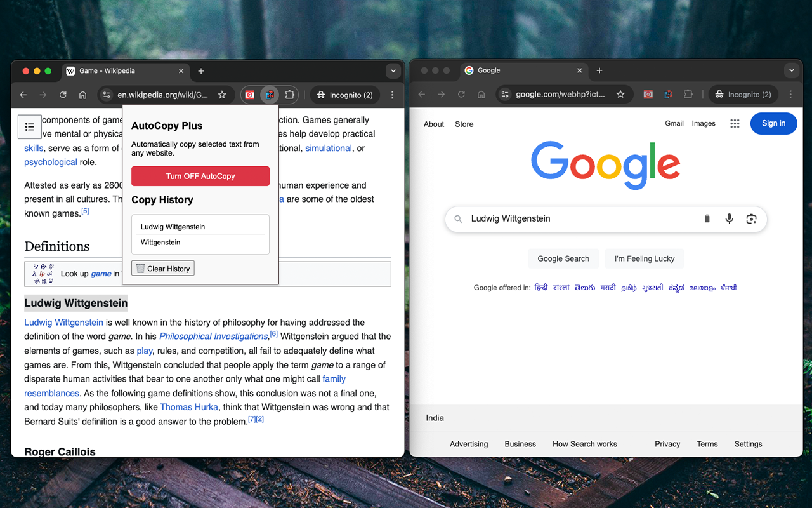This screenshot has width=812, height=508.
Task: Open the Google Store link
Action: coord(464,124)
